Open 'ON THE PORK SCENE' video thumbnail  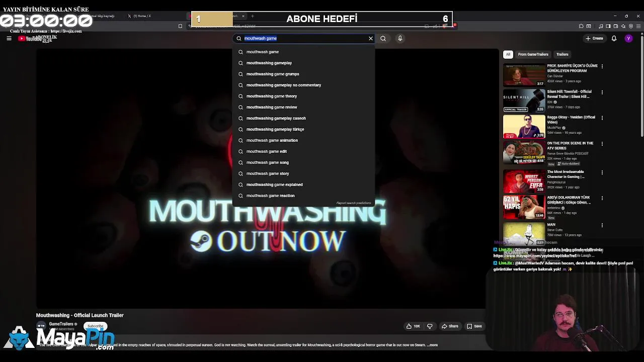[x=524, y=152]
